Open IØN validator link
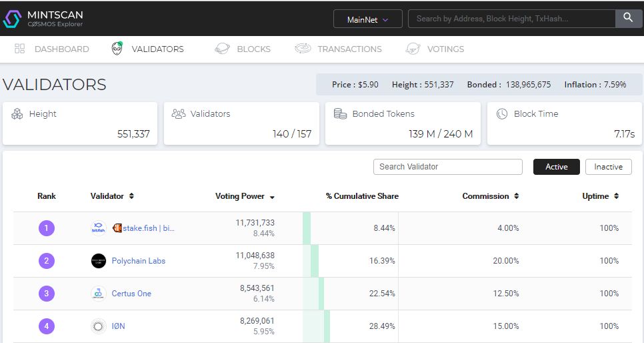This screenshot has width=644, height=343. (x=118, y=326)
